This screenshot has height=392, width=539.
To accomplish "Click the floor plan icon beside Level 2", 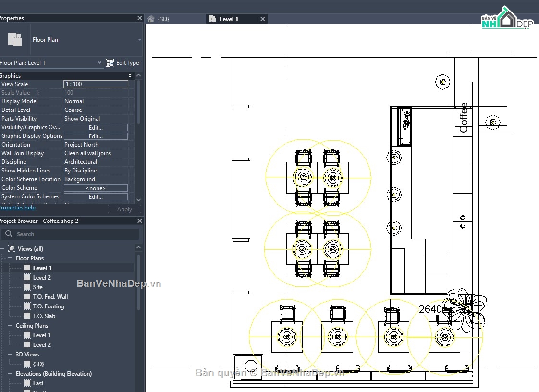I will pos(27,277).
